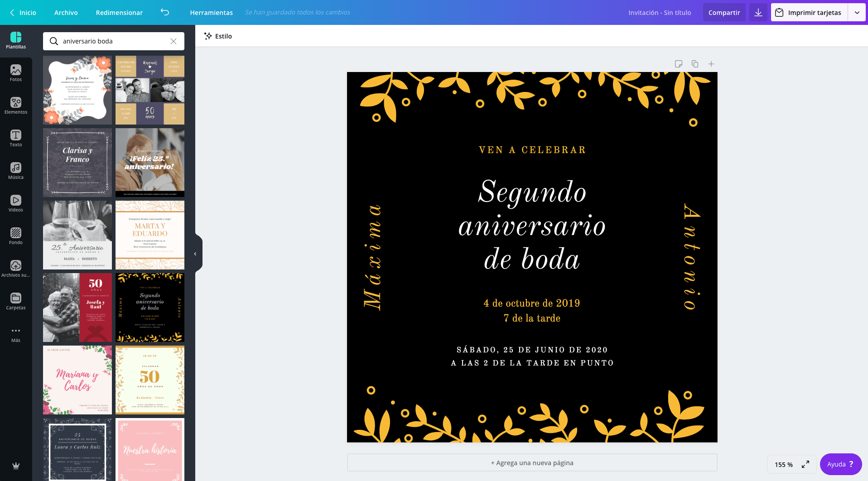Select the Texto sidebar icon
The image size is (868, 481).
[16, 138]
